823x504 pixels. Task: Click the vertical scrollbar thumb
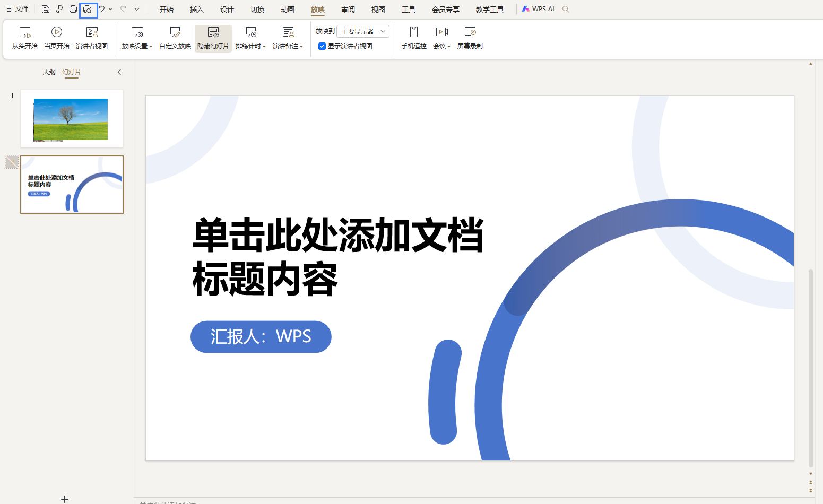(810, 368)
